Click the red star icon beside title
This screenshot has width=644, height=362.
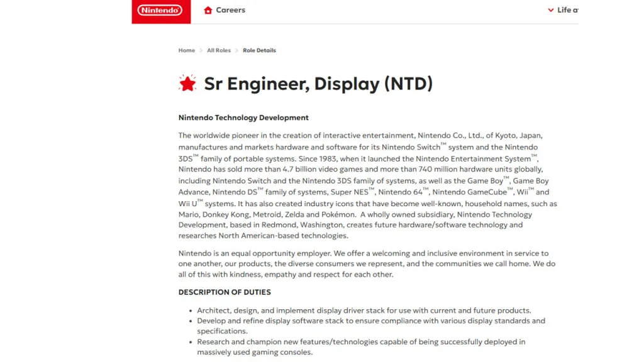click(187, 84)
